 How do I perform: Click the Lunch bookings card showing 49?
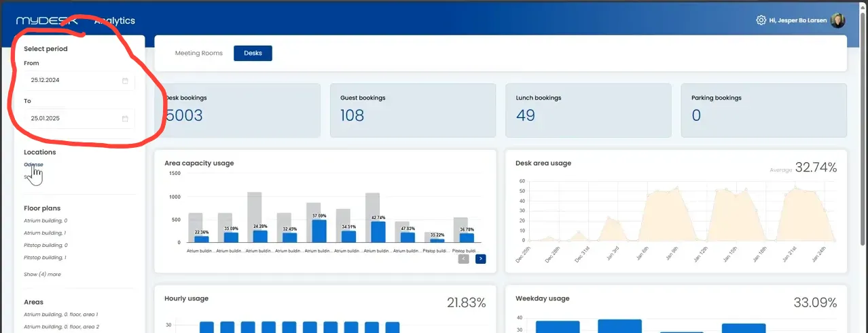[588, 110]
